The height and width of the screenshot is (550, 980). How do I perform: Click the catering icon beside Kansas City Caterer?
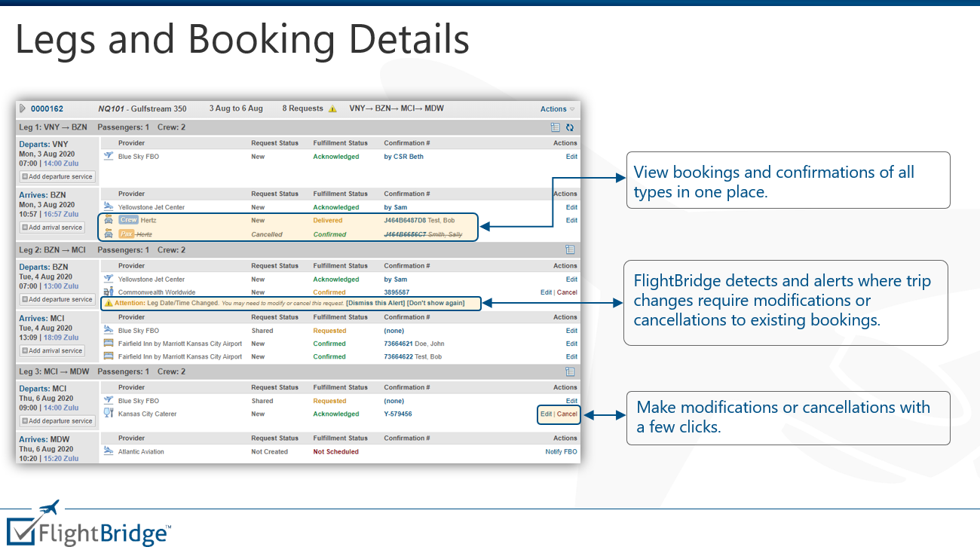(108, 414)
